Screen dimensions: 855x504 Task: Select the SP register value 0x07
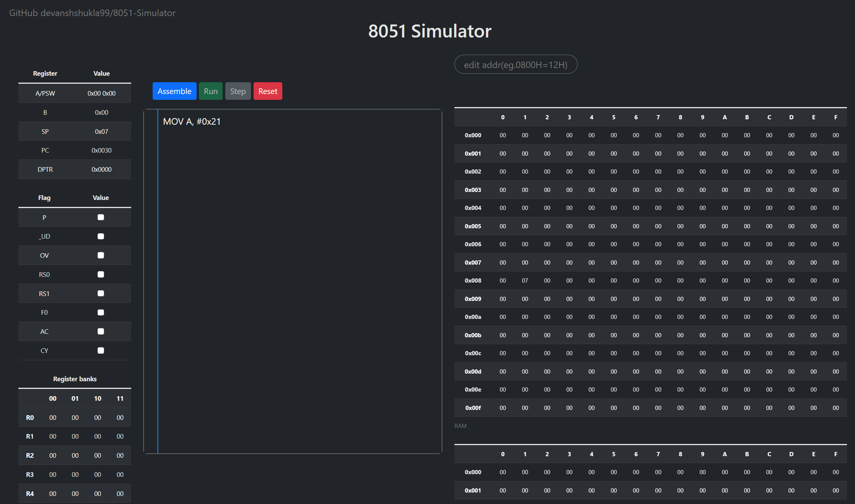point(101,132)
